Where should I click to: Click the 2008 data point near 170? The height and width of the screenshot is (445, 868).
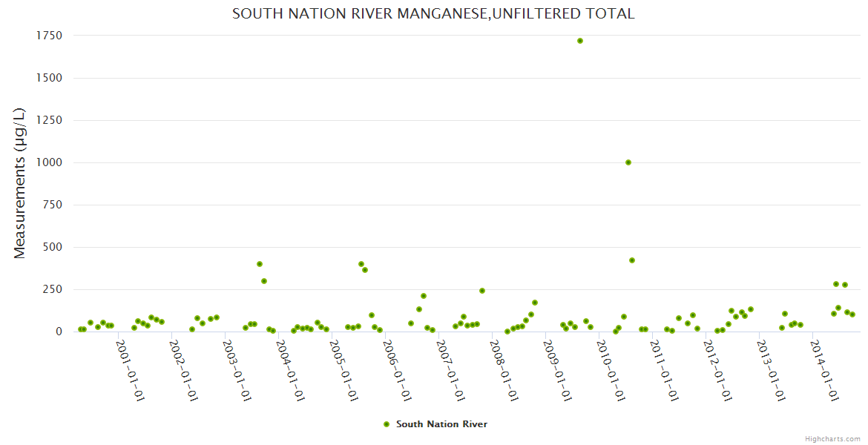(x=535, y=303)
